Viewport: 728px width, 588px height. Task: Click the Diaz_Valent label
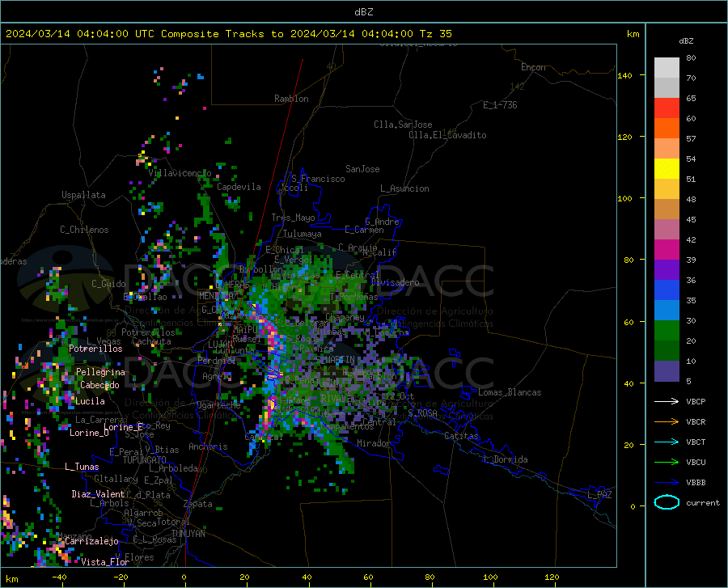pyautogui.click(x=98, y=494)
